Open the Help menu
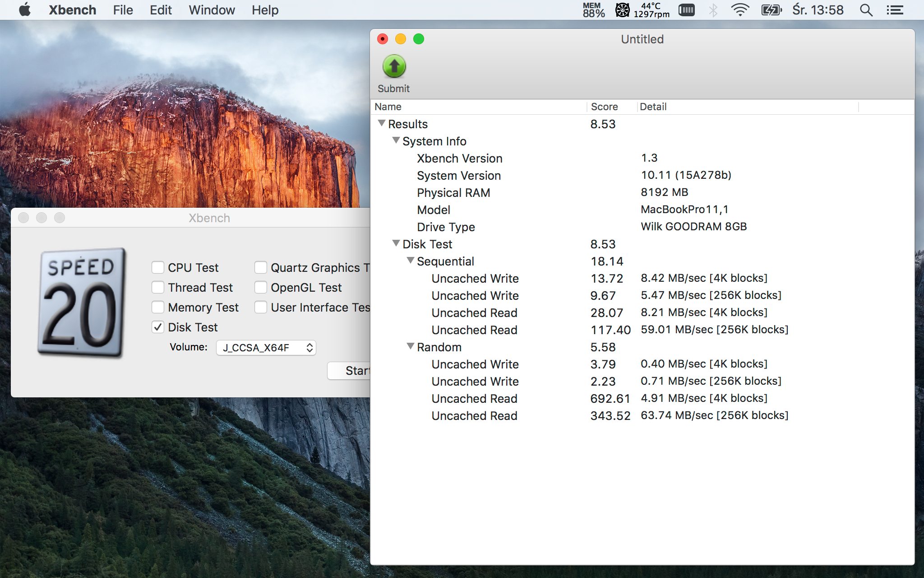Image resolution: width=924 pixels, height=578 pixels. [x=265, y=10]
